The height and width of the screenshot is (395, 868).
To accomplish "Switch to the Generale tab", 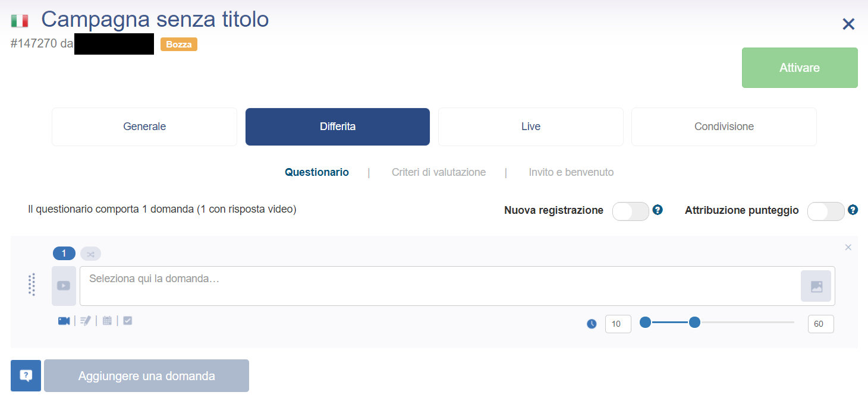I will tap(144, 127).
